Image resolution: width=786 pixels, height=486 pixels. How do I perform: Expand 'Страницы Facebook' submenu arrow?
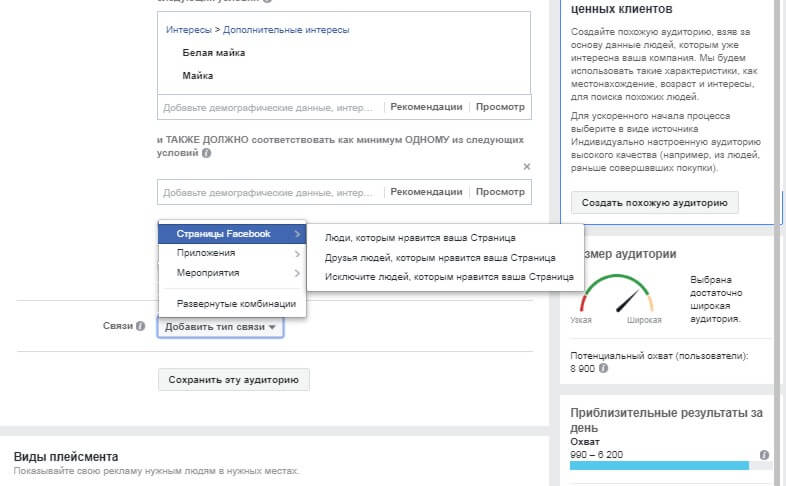click(297, 234)
